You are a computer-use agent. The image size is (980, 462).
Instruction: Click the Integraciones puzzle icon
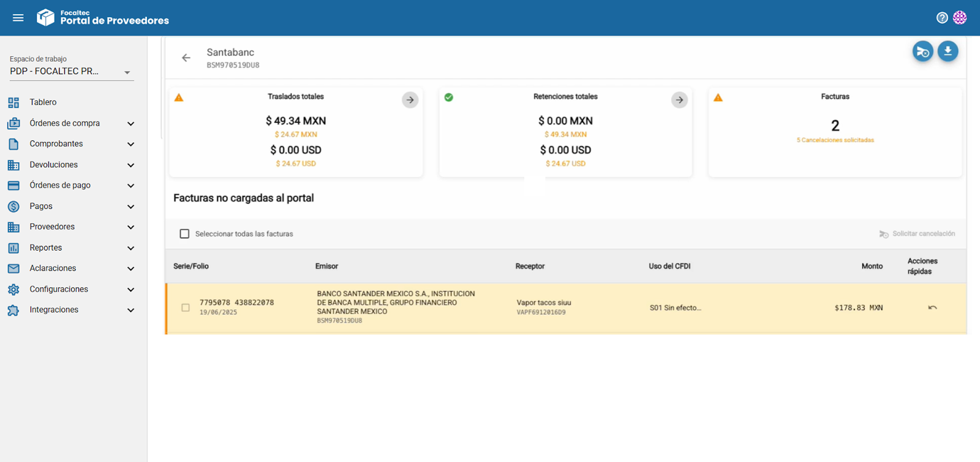13,310
